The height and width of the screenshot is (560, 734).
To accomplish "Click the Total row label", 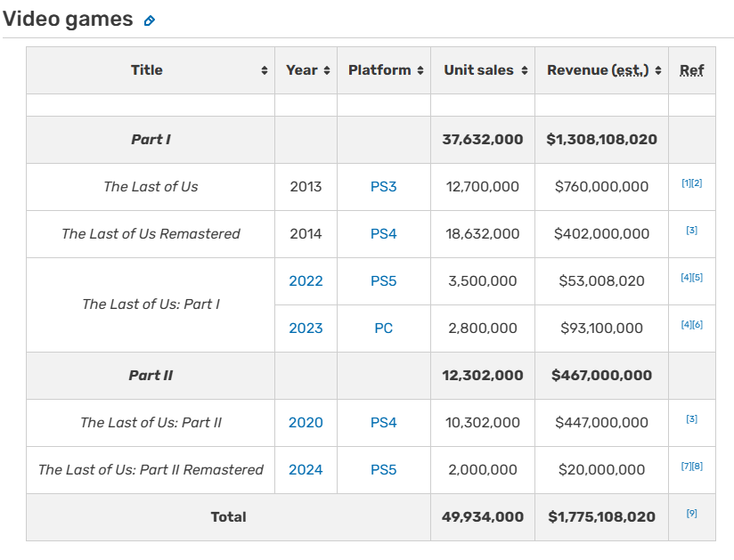I will (228, 517).
